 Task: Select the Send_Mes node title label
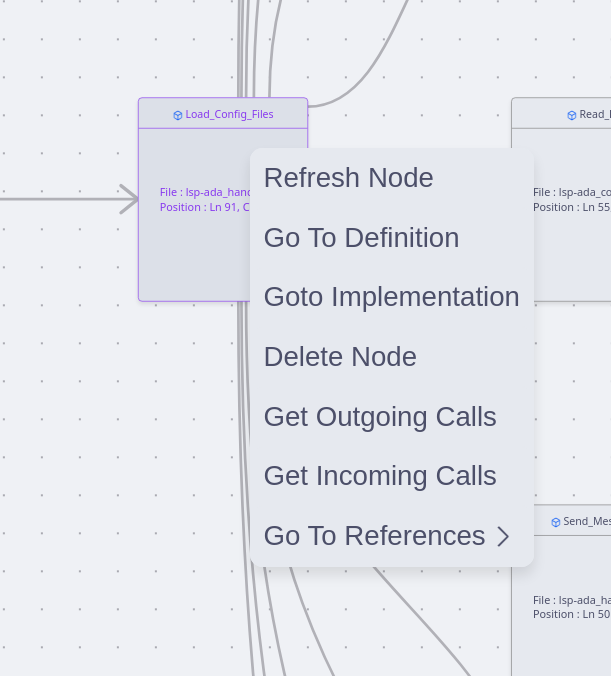(586, 521)
